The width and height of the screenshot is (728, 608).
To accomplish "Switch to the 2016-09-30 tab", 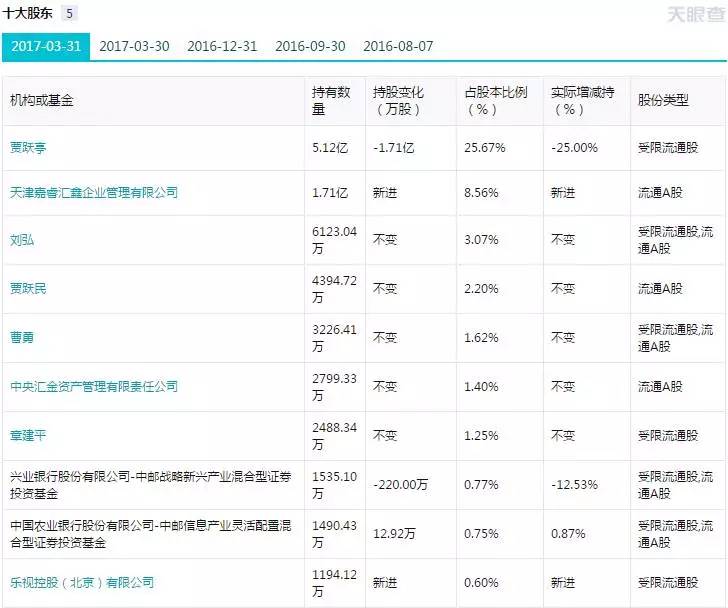I will [310, 46].
